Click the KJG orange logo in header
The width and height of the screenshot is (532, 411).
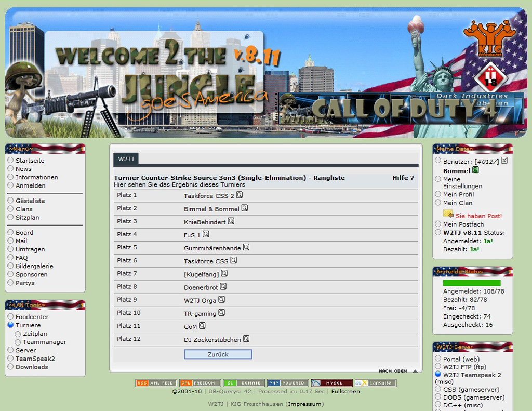coord(489,38)
